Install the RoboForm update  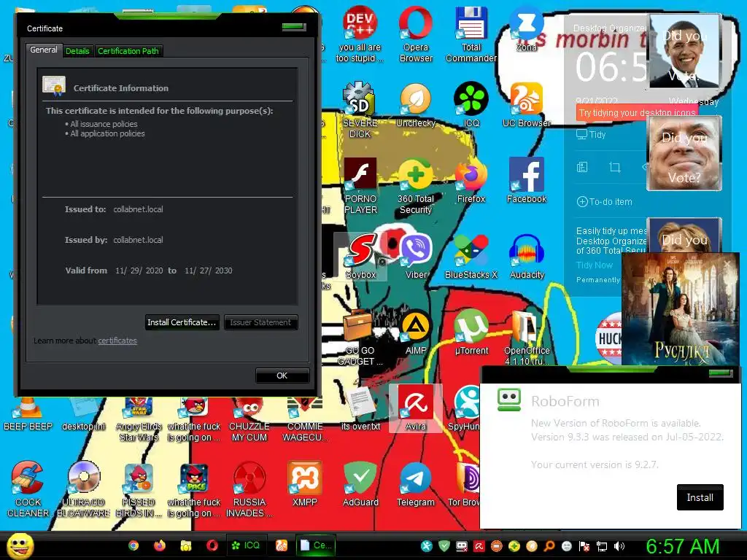coord(700,497)
